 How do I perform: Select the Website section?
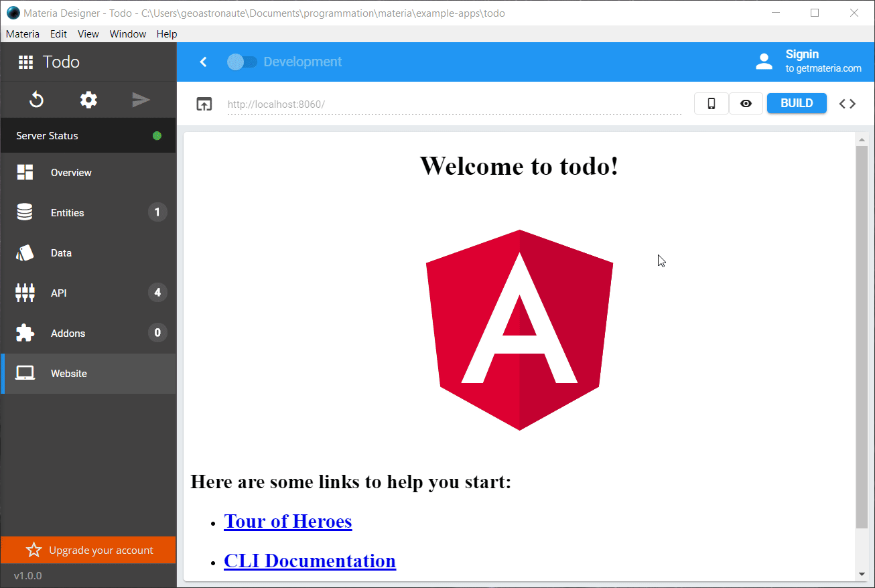tap(68, 373)
